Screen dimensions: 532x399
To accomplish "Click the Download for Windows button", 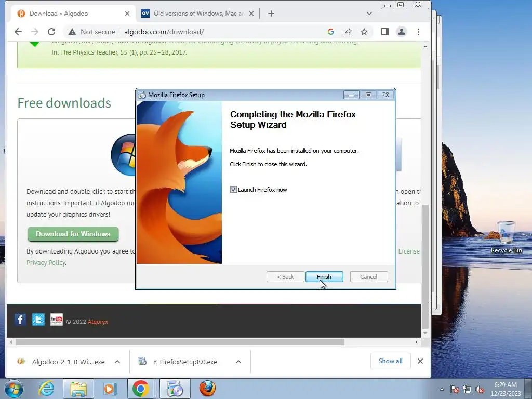I will click(x=73, y=234).
